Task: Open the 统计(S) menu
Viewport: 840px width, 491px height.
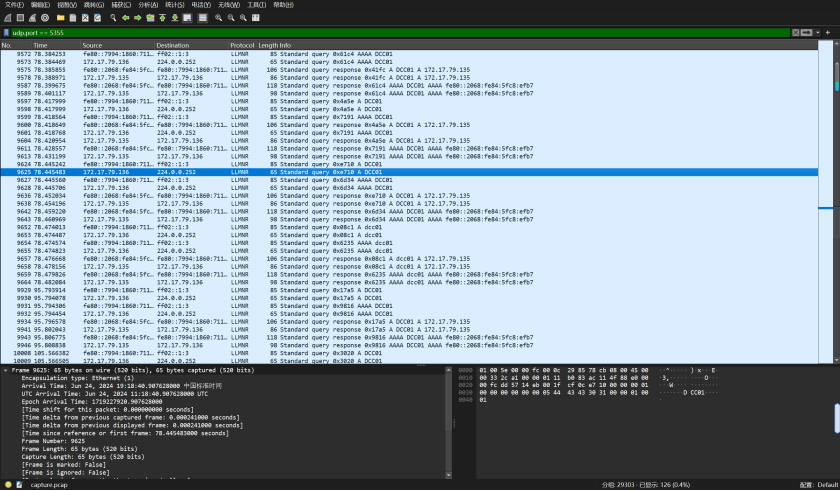Action: 173,5
